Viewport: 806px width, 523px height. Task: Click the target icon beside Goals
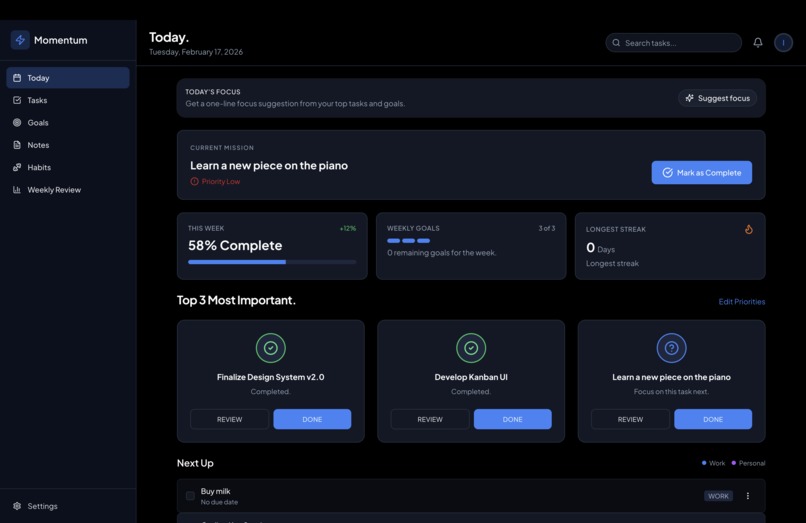(x=17, y=122)
